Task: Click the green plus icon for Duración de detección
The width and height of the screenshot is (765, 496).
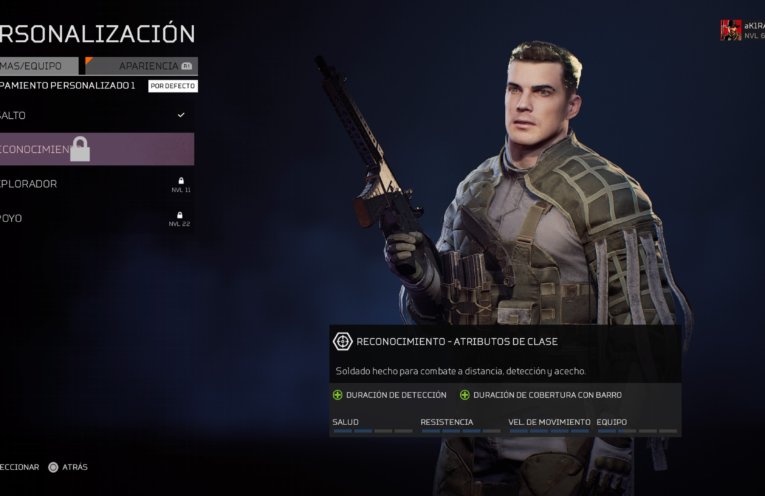Action: [338, 395]
